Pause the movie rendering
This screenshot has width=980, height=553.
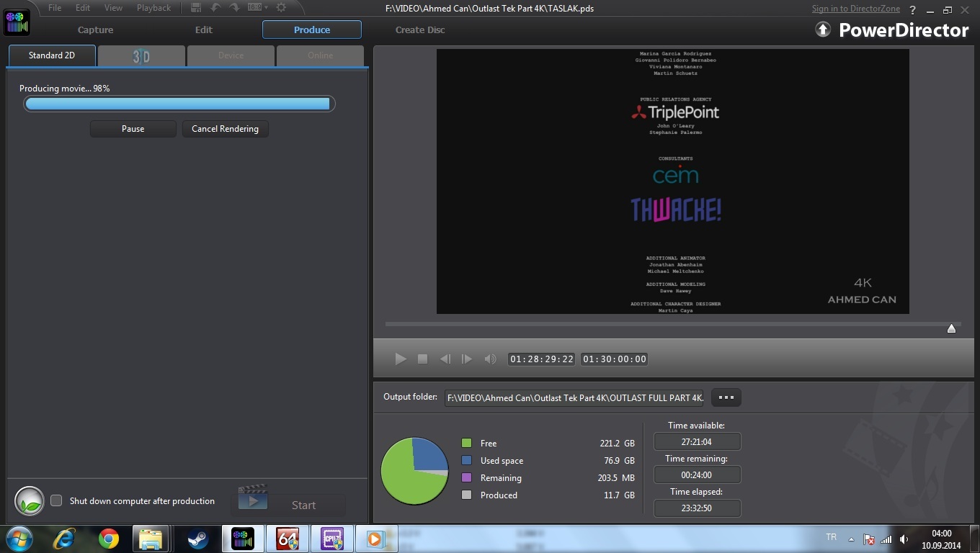coord(133,129)
